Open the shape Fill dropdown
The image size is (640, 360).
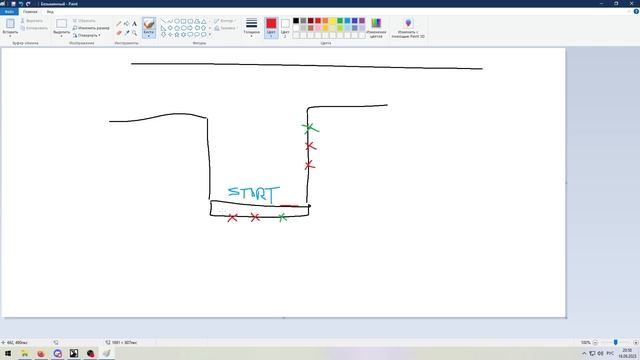225,28
